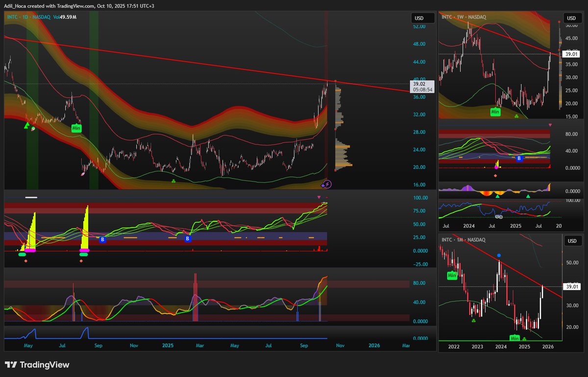This screenshot has width=588, height=377.
Task: Click the 2023 label on monthly time axis
Action: 477,346
